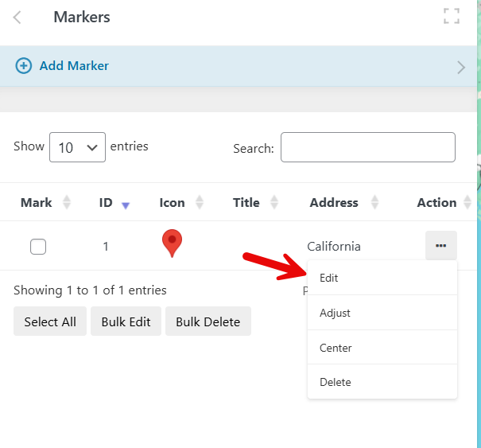The image size is (481, 448).
Task: Select Center in the action menu
Action: [336, 348]
